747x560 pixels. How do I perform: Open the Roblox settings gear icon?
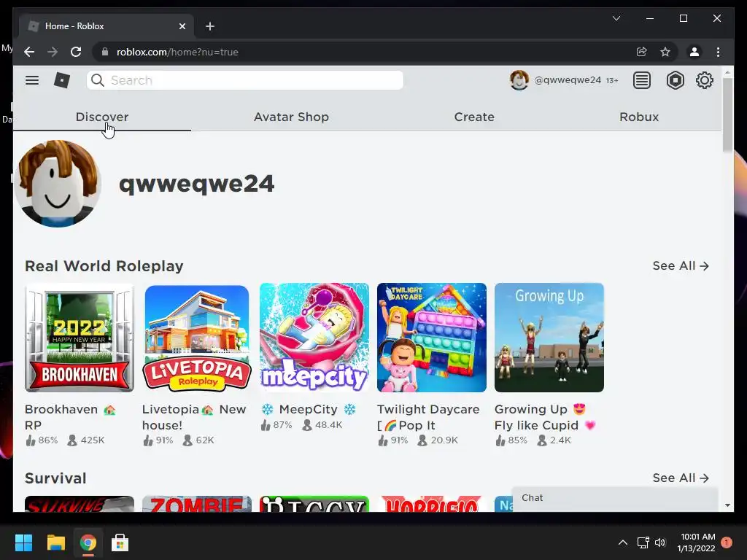(704, 80)
